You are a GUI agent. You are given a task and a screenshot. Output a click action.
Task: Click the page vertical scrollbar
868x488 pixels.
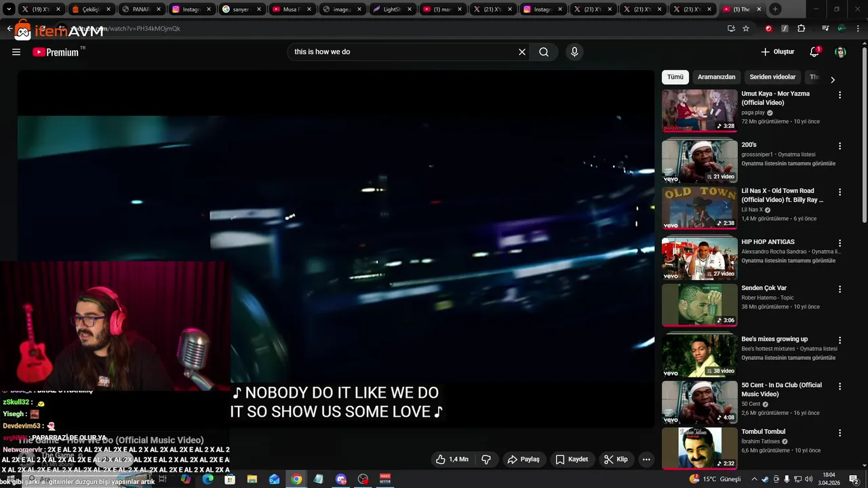pyautogui.click(x=864, y=136)
